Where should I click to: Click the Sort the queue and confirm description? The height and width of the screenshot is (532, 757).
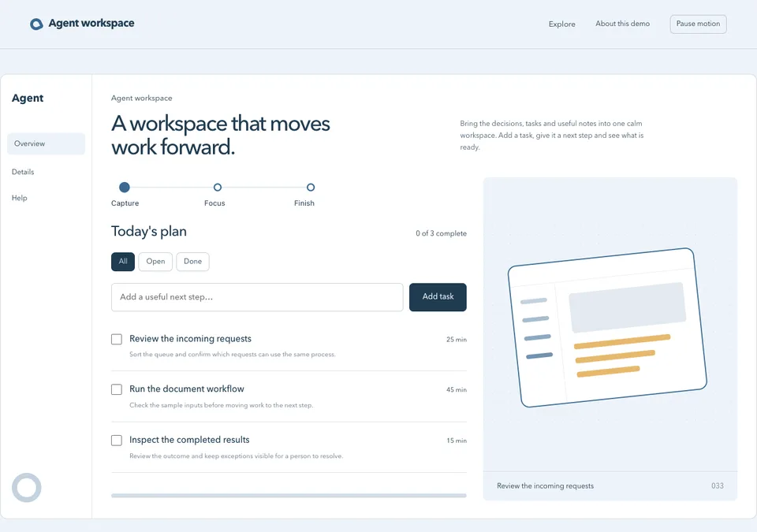[232, 355]
